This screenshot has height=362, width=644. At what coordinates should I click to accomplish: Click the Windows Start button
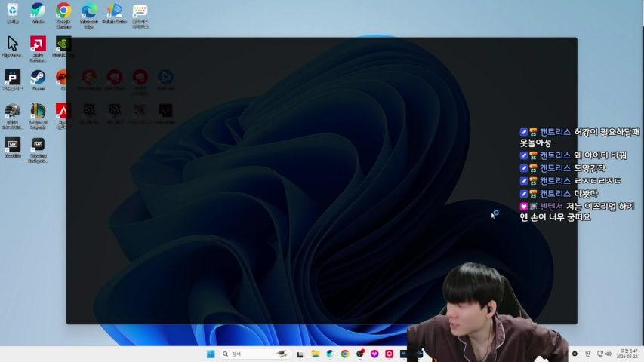tap(211, 354)
